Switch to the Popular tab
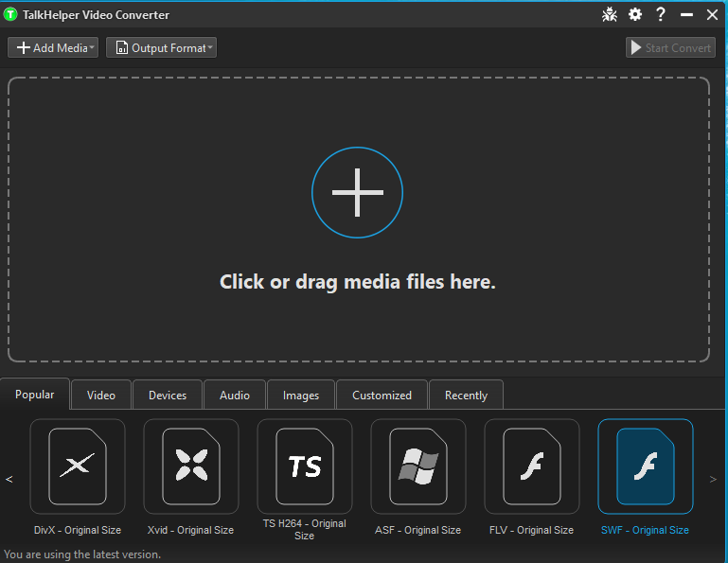The height and width of the screenshot is (563, 728). (x=35, y=394)
